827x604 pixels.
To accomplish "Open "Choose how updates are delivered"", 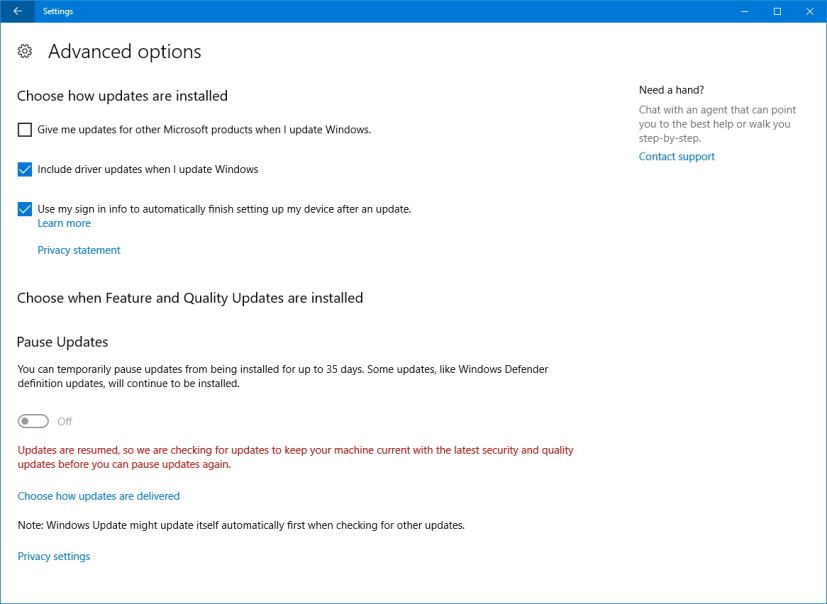I will coord(97,495).
